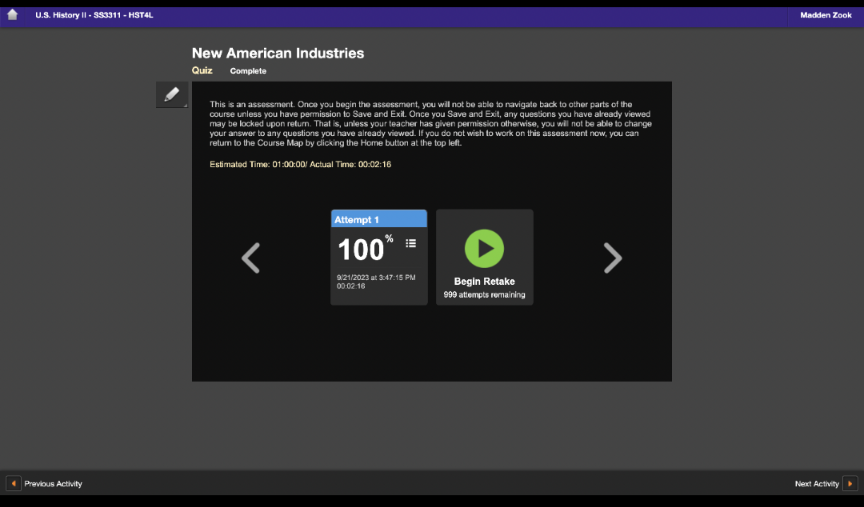The image size is (864, 507).
Task: Click the U.S. History II course title
Action: point(94,15)
